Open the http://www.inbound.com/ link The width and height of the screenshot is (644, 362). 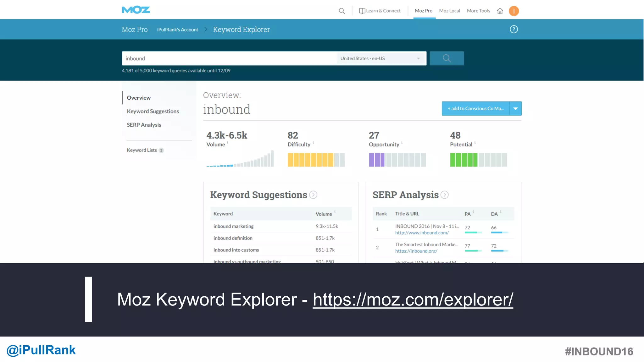(x=422, y=233)
